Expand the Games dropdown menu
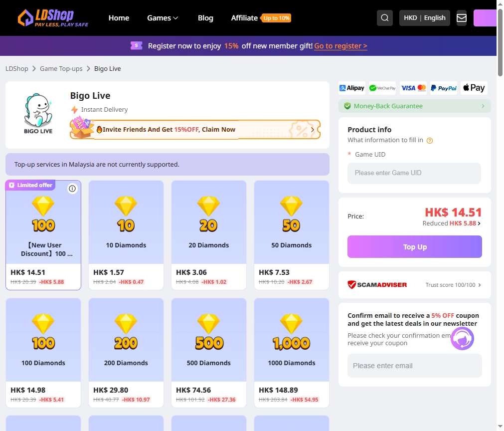The height and width of the screenshot is (431, 504). 163,18
